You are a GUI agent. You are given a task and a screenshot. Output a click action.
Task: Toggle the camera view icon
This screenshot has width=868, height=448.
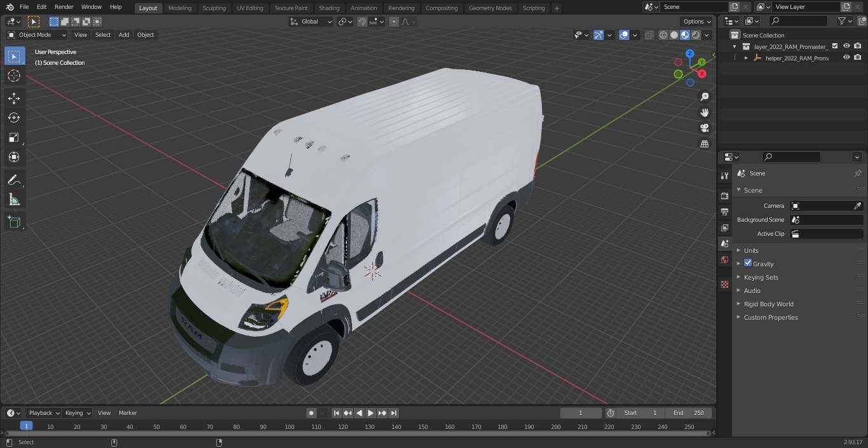704,128
